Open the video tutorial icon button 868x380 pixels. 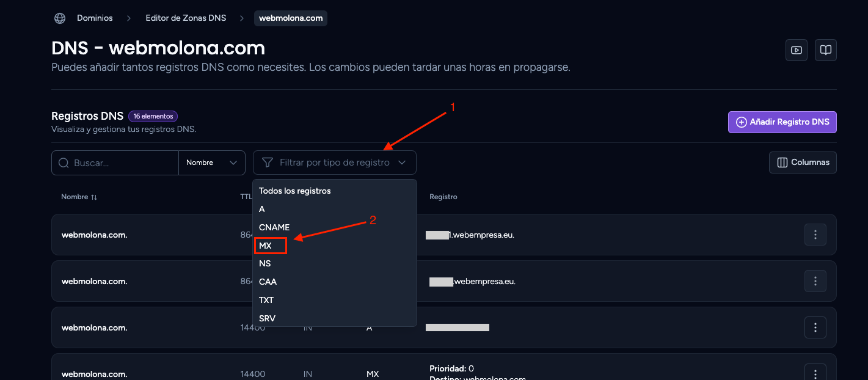pos(797,50)
